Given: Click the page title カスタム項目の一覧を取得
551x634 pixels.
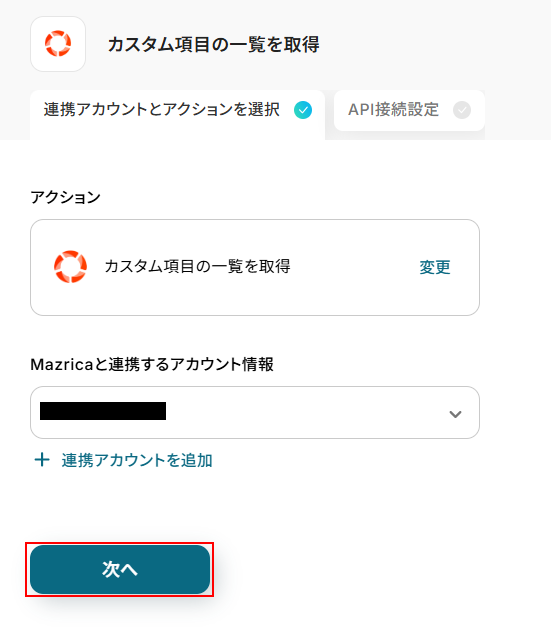Looking at the screenshot, I should (x=213, y=44).
